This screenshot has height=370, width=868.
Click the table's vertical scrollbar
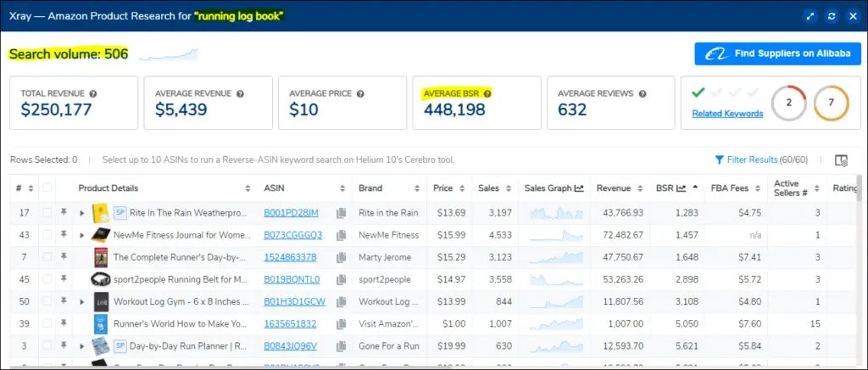(859, 188)
